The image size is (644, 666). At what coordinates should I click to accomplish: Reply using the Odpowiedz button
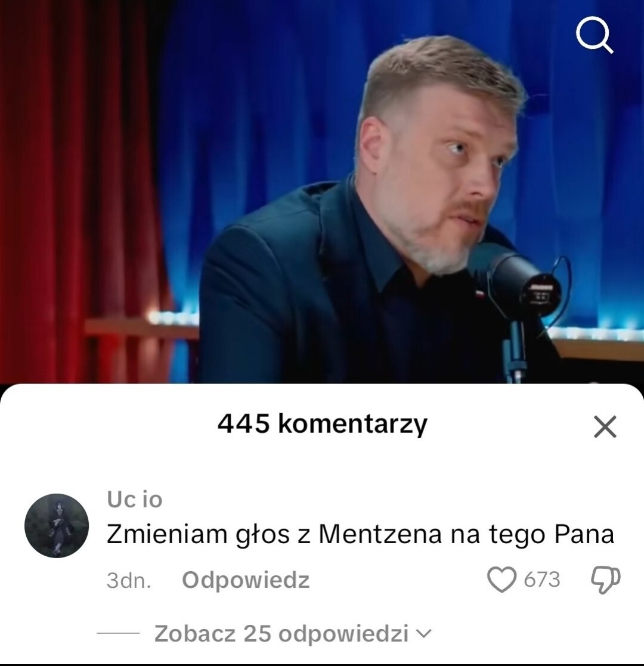(246, 580)
